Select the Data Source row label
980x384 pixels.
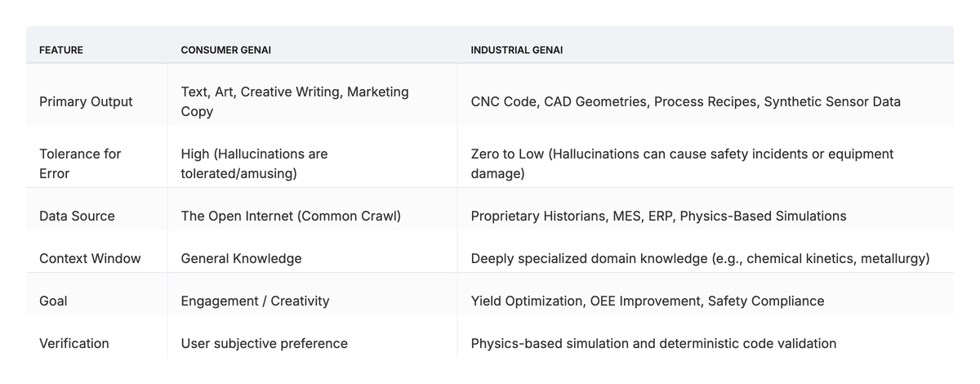77,216
